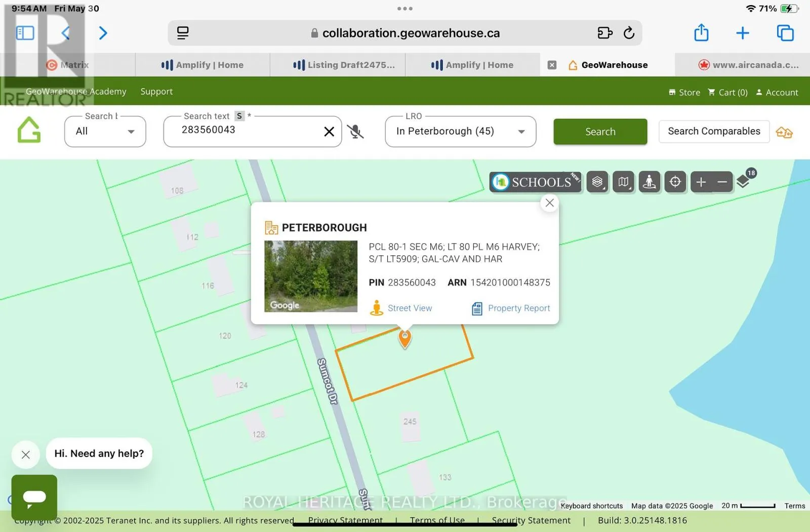The height and width of the screenshot is (532, 810).
Task: Zoom out on the map
Action: 722,182
